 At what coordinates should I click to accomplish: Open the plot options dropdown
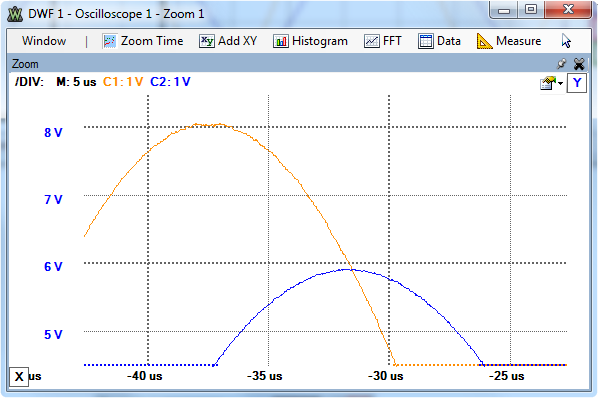551,83
